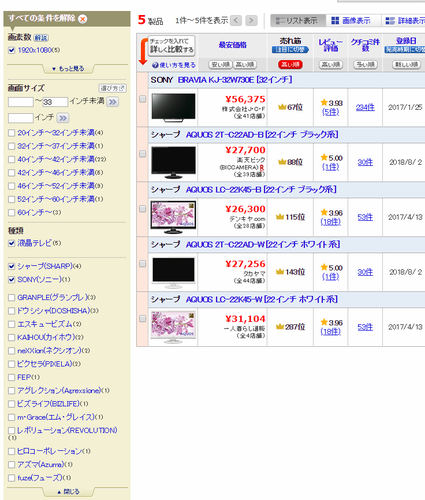
Task: Check the GRANPLE(グランプレ) maker filter
Action: [12, 297]
